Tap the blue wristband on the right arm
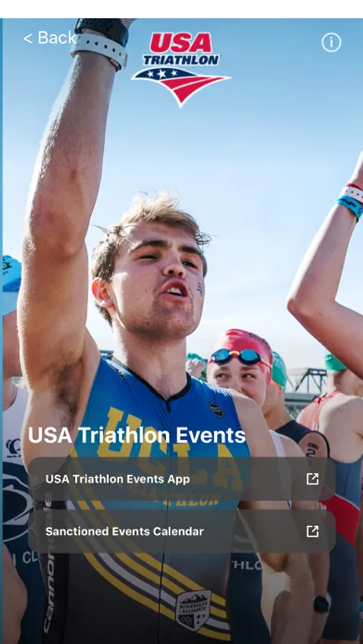The height and width of the screenshot is (644, 363). point(350,205)
